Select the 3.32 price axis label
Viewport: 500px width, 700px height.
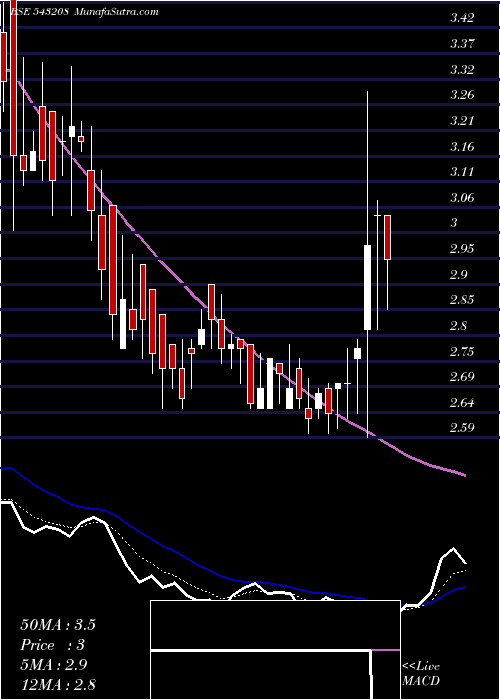462,70
